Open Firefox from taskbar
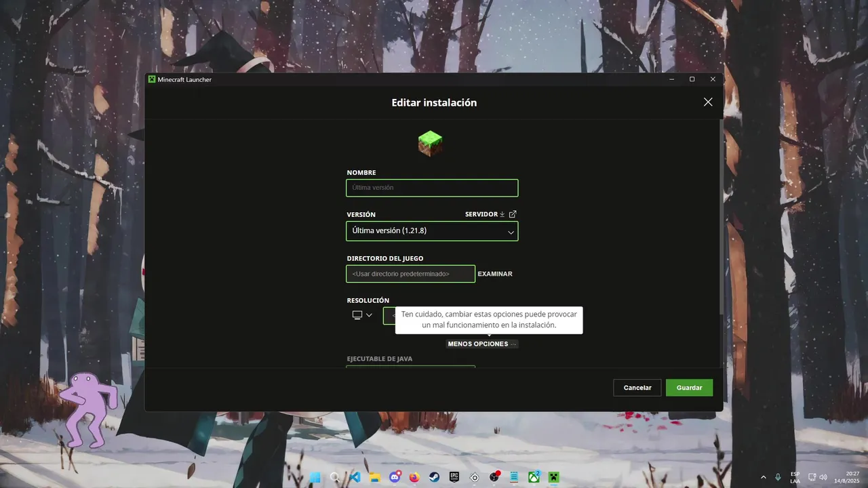This screenshot has height=488, width=868. point(414,477)
